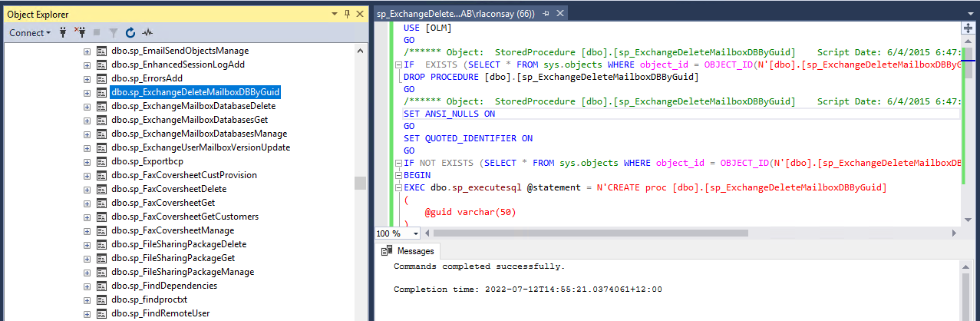Refresh the Object Explorer tree

tap(130, 33)
